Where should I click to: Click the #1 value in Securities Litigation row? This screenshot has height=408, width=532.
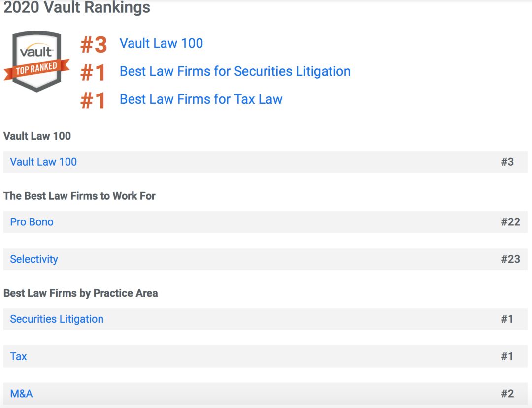click(x=507, y=319)
